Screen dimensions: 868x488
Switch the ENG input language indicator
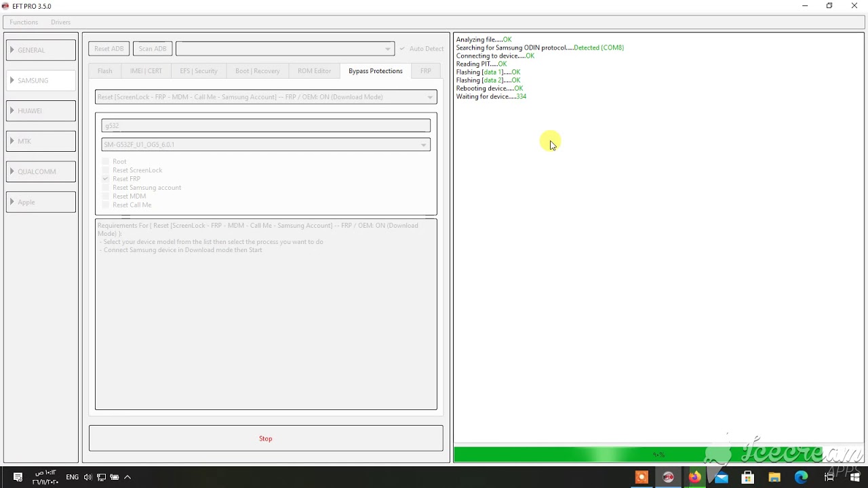point(72,477)
